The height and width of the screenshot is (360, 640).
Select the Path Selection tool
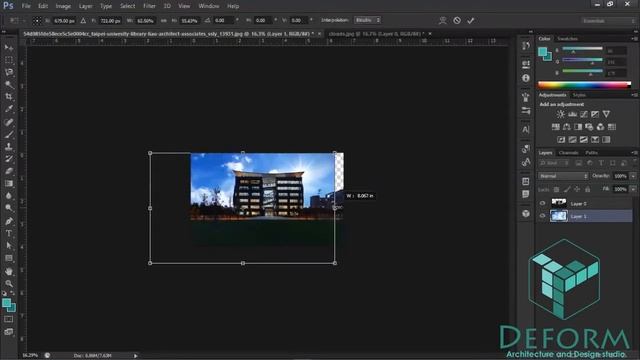click(9, 245)
